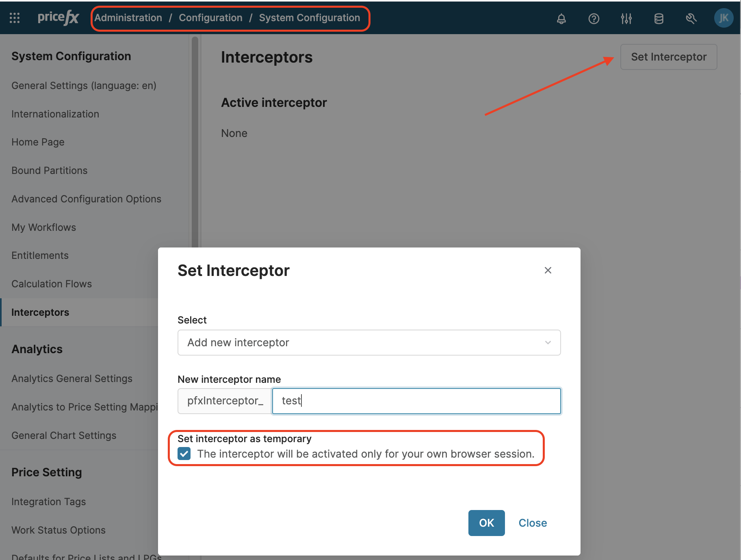This screenshot has width=741, height=560.
Task: Click the dropdown chevron in Select field
Action: (548, 343)
